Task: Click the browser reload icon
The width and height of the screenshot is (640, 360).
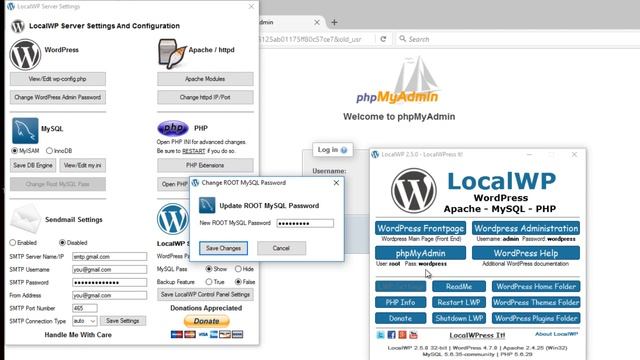Action: coord(383,39)
